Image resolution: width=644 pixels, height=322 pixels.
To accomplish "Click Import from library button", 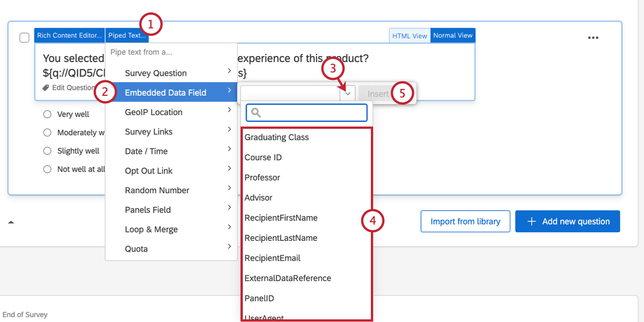I will 465,221.
